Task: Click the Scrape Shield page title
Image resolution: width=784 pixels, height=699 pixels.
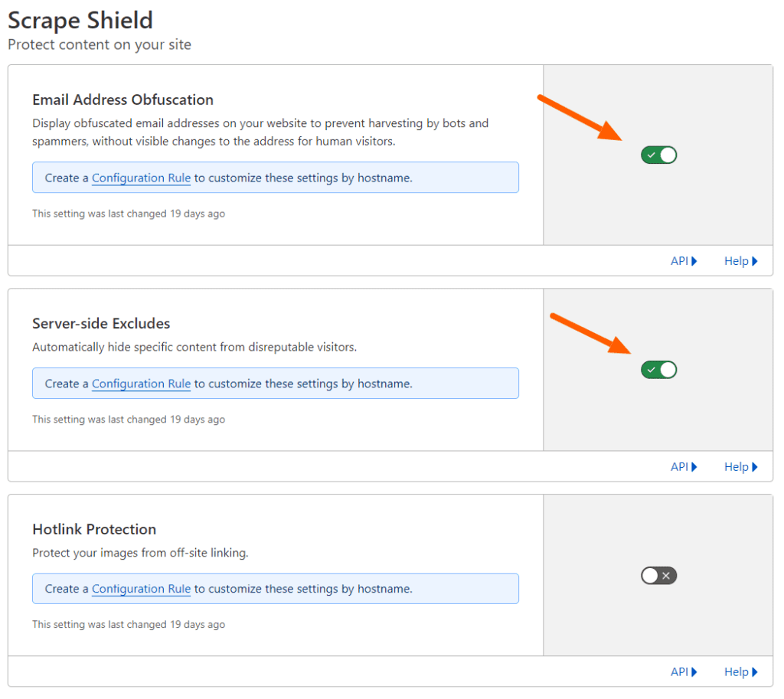Action: [x=80, y=21]
